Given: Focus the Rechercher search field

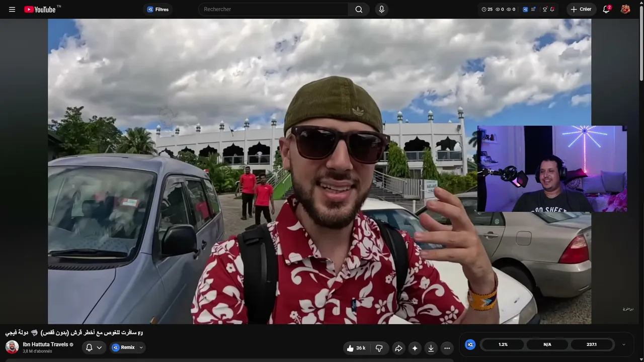Looking at the screenshot, I should point(273,9).
